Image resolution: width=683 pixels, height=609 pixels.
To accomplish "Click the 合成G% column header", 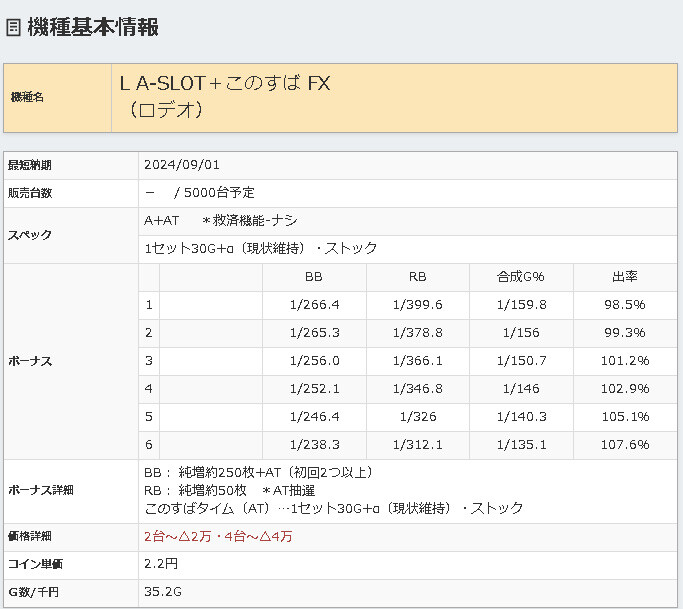I will point(521,277).
